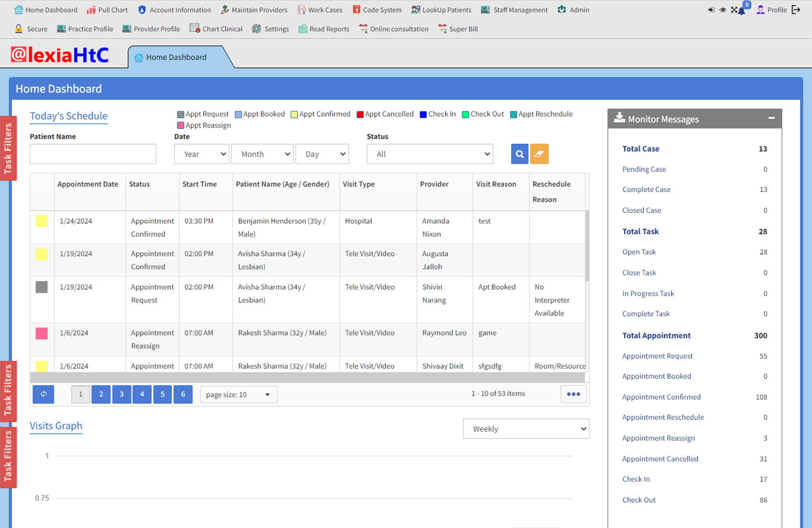The height and width of the screenshot is (528, 812).
Task: Open notifications bell icon
Action: click(x=742, y=10)
